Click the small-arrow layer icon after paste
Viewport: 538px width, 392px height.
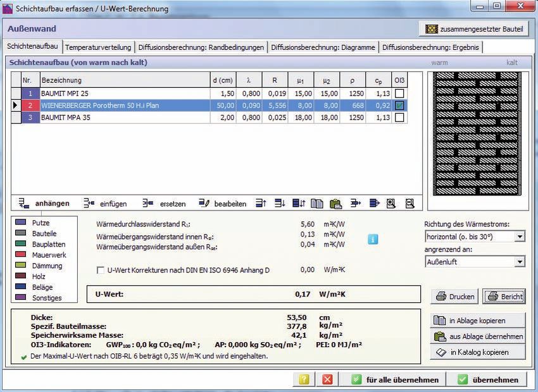(x=356, y=204)
